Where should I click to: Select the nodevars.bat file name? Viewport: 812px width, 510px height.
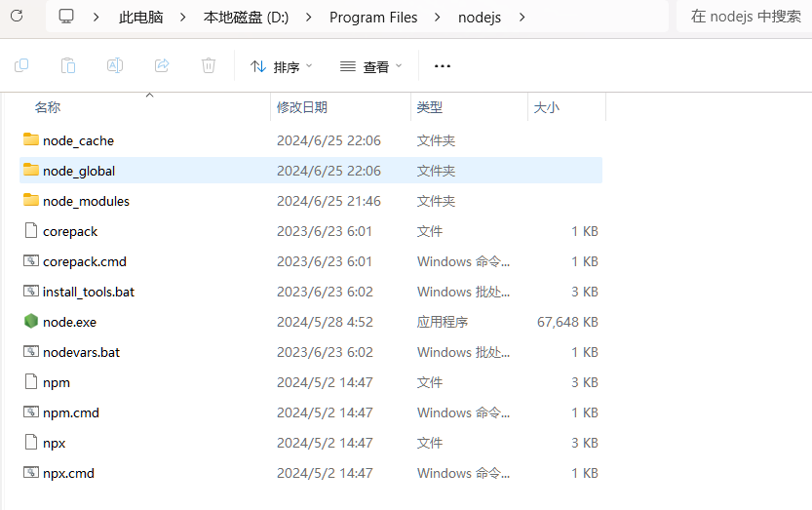pos(81,352)
